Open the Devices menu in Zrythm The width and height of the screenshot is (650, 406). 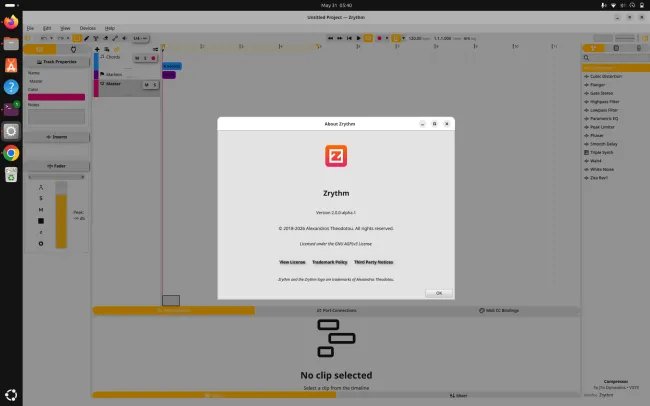[87, 28]
